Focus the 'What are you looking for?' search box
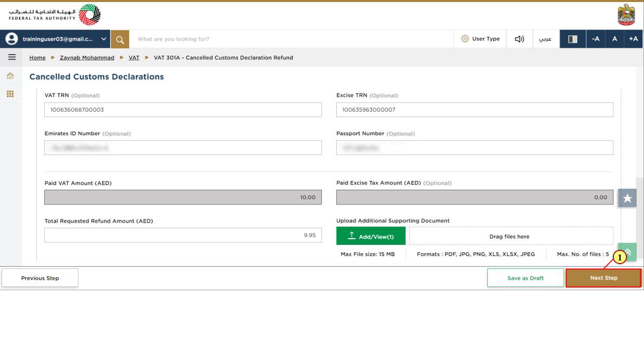This screenshot has width=644, height=337. [x=292, y=39]
